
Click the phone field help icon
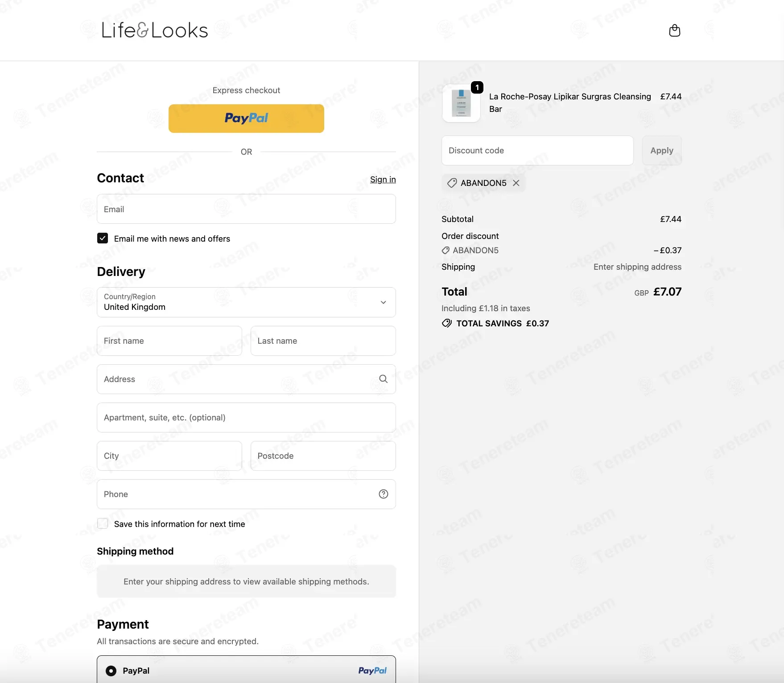[384, 494]
